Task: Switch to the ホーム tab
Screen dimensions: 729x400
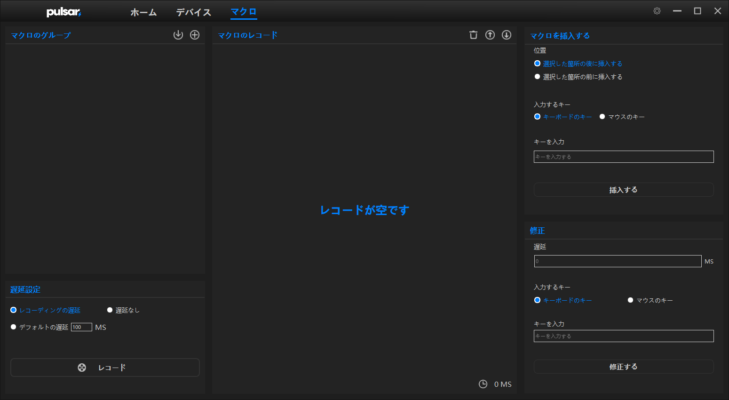Action: (143, 12)
